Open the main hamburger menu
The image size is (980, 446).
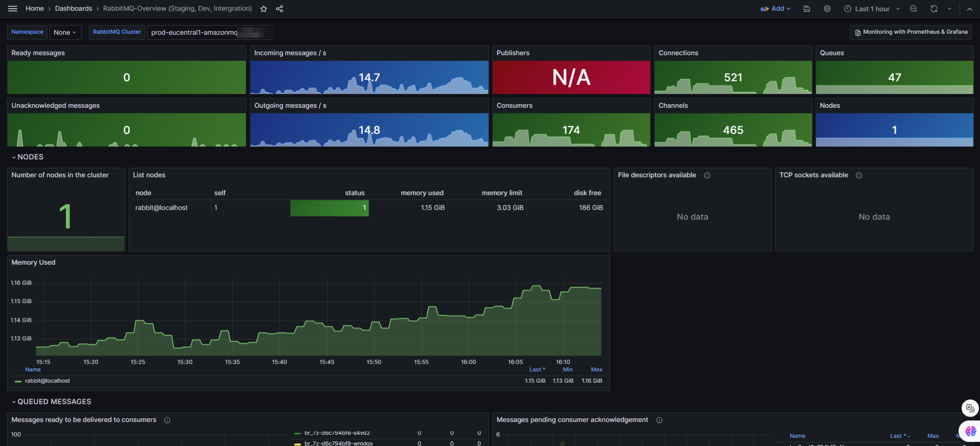point(13,9)
